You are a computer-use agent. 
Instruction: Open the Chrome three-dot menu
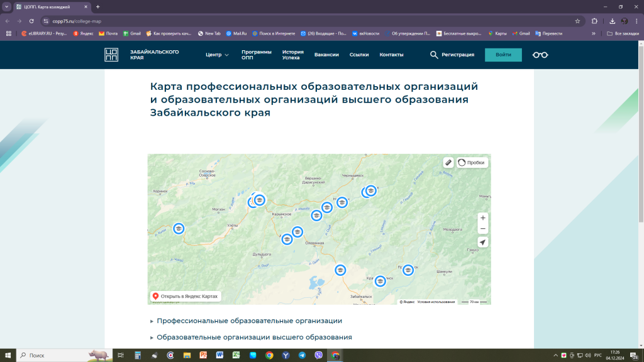click(x=636, y=21)
